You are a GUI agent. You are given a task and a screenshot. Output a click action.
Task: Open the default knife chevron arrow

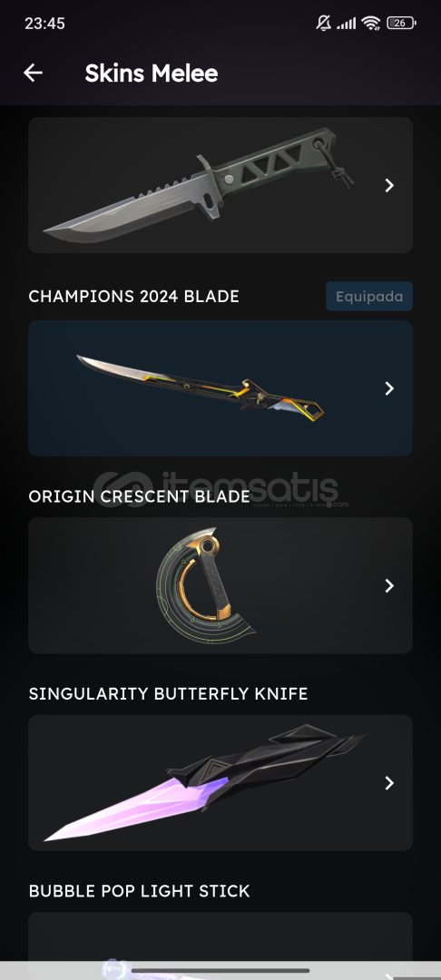tap(389, 185)
